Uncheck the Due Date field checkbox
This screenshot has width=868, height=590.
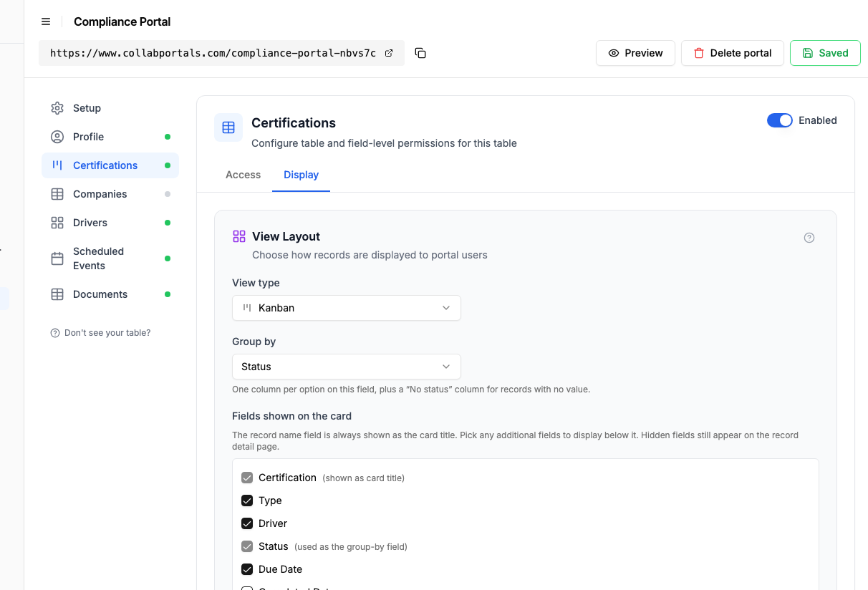247,569
